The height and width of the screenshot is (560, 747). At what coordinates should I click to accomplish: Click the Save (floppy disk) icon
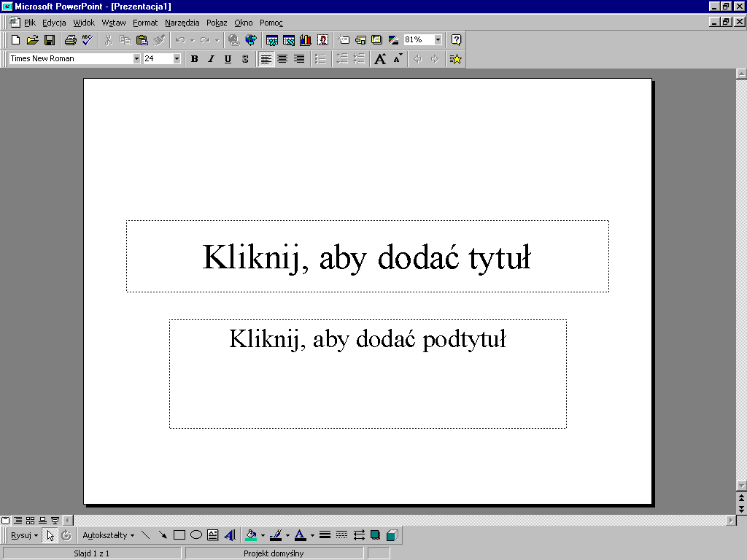tap(50, 40)
